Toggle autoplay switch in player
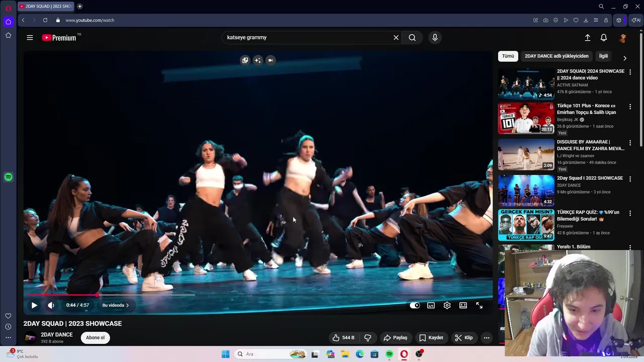Screen dimensions: 644x362 pyautogui.click(x=415, y=305)
